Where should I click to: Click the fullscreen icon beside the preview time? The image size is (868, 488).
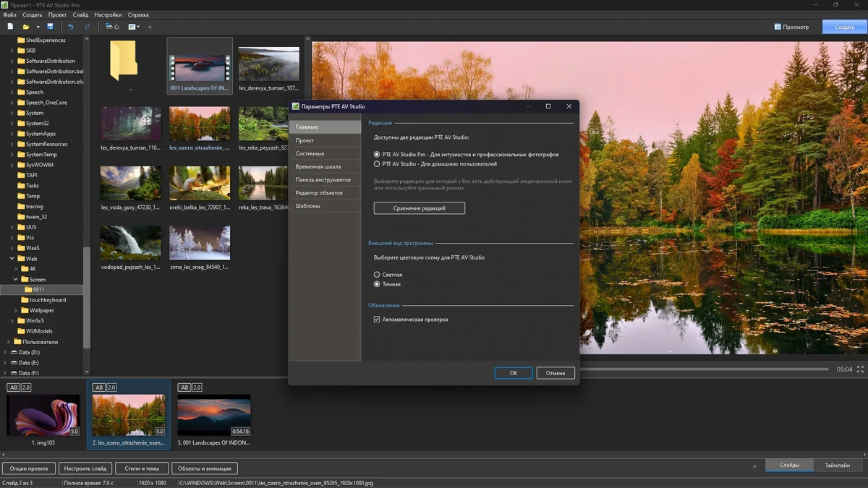click(x=860, y=369)
